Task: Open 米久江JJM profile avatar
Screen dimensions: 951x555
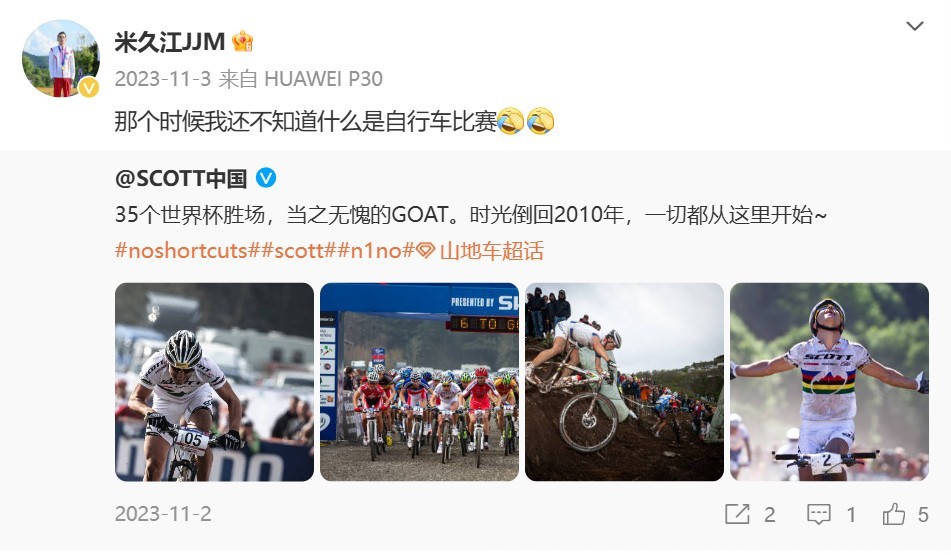Action: coord(61,58)
